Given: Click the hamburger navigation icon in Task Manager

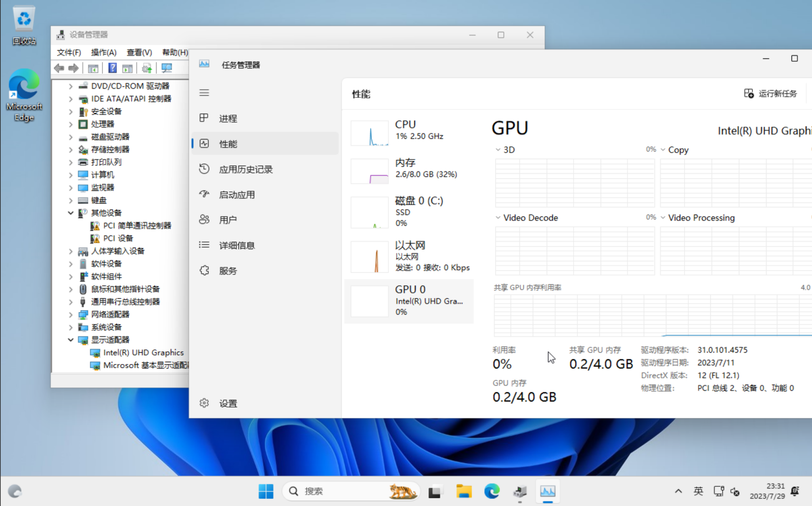Looking at the screenshot, I should tap(204, 93).
